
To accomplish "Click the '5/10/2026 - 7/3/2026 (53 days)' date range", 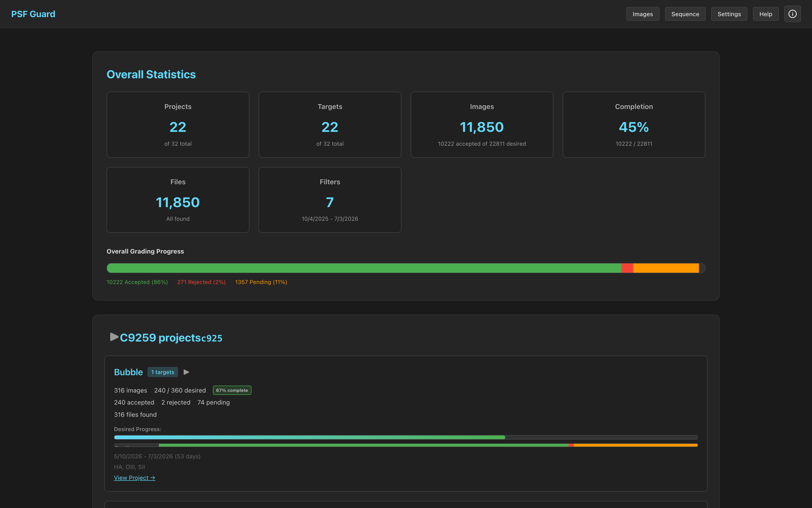I will (x=157, y=456).
